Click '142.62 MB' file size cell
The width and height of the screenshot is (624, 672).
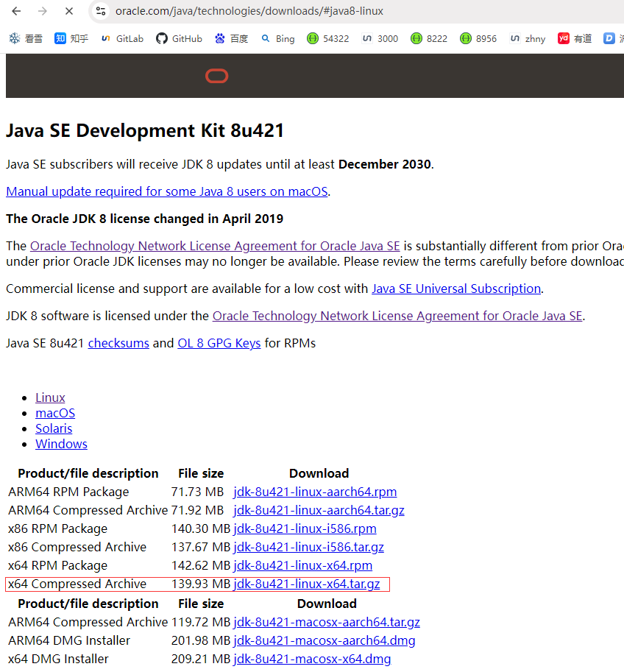click(x=201, y=566)
